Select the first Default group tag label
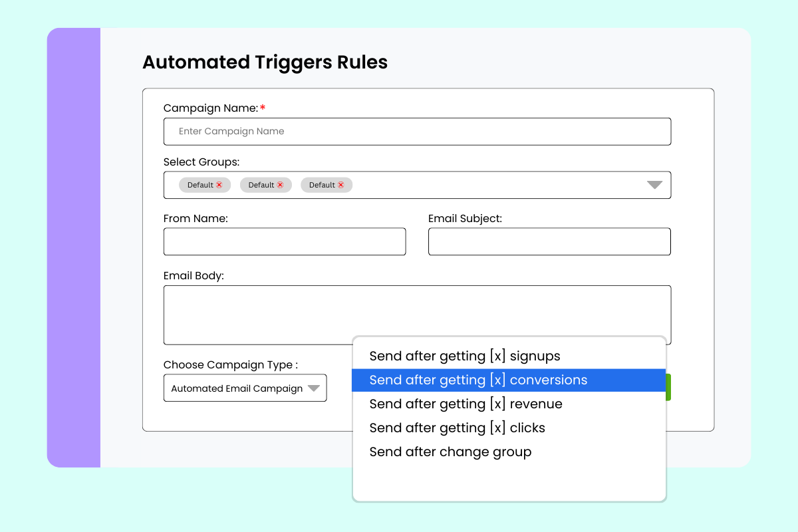 (x=199, y=185)
